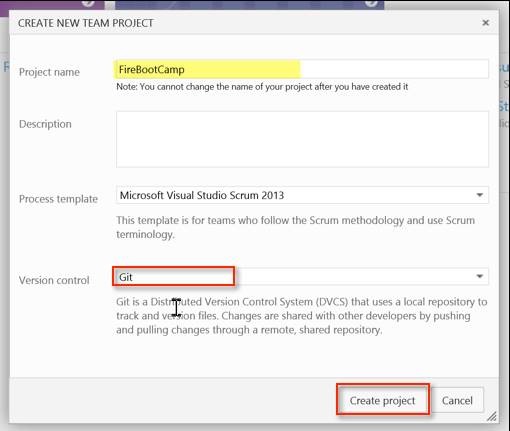The height and width of the screenshot is (431, 510).
Task: Click the circular arrow icon on purple tile
Action: click(89, 3)
